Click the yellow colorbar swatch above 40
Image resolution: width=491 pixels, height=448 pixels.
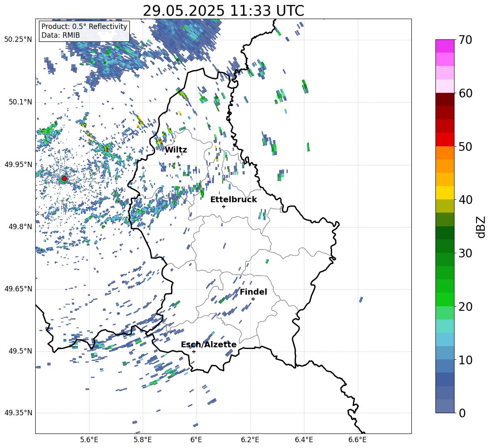click(x=445, y=193)
